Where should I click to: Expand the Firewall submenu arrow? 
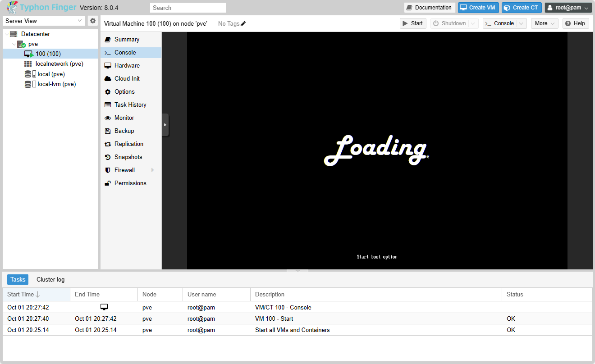tap(152, 170)
